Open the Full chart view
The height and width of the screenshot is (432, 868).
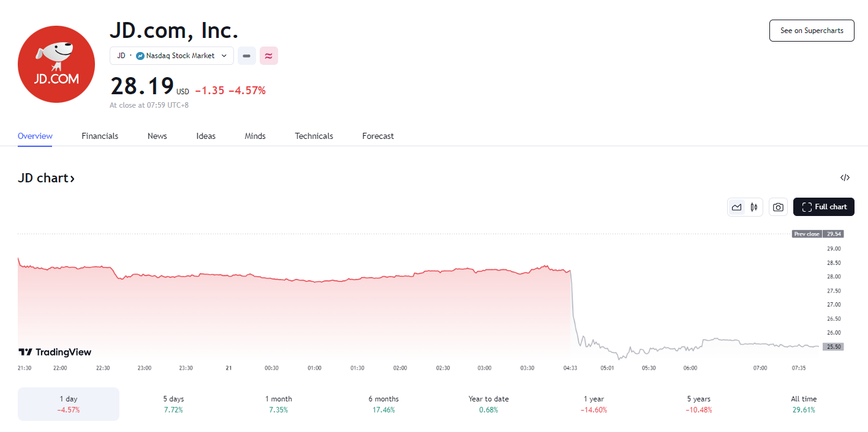click(x=823, y=207)
